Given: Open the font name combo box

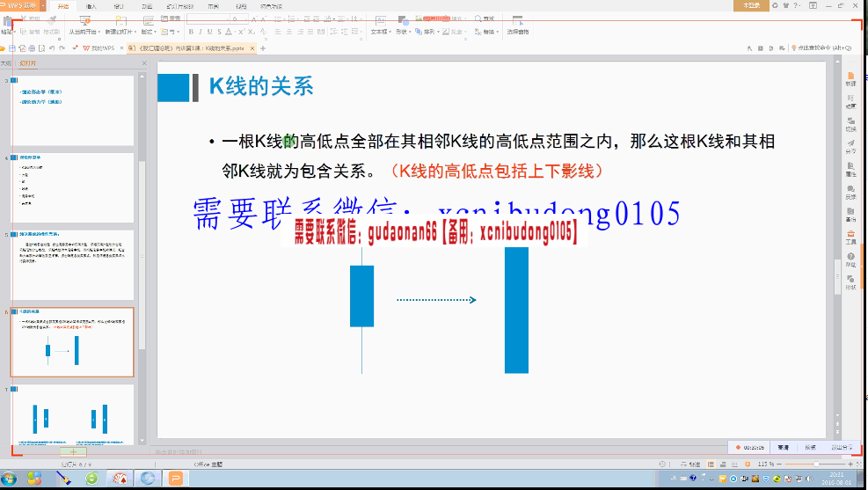Looking at the screenshot, I should (x=208, y=18).
